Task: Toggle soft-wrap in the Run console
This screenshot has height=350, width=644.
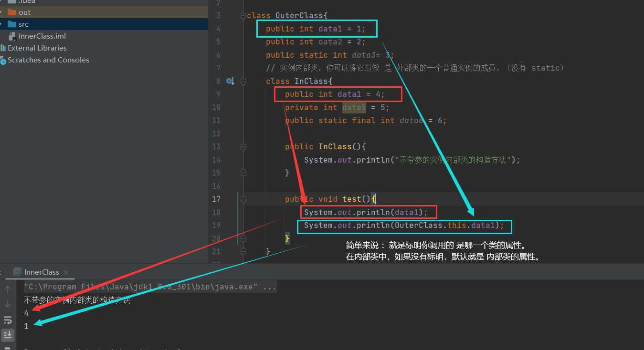Action: pyautogui.click(x=8, y=320)
